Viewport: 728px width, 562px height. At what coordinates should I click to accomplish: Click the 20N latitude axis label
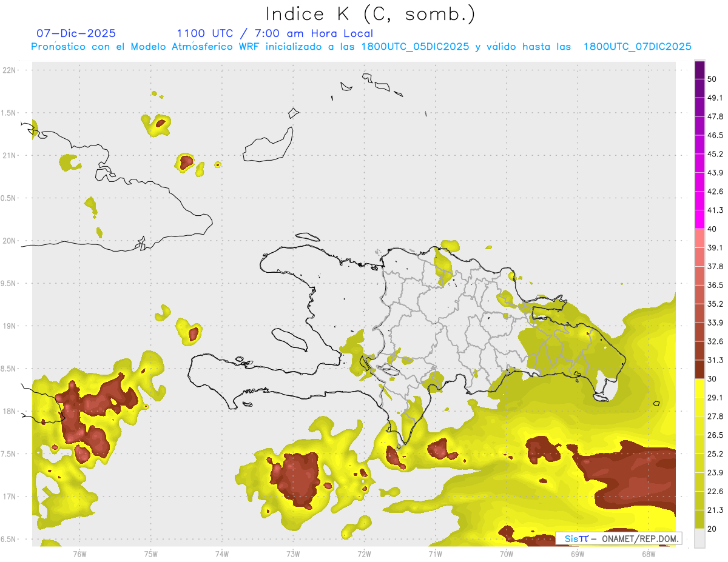tap(10, 241)
